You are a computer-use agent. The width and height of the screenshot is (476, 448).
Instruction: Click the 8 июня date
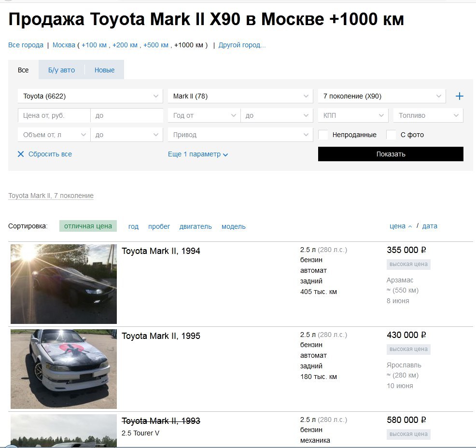(398, 301)
